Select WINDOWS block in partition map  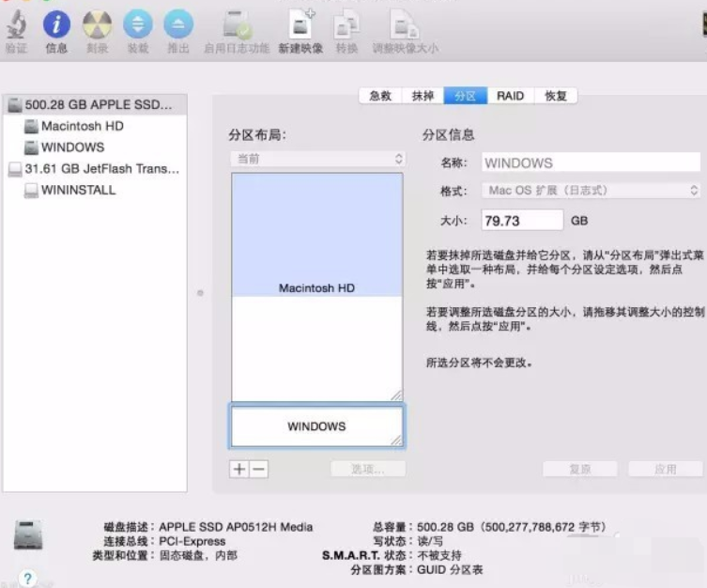point(317,426)
